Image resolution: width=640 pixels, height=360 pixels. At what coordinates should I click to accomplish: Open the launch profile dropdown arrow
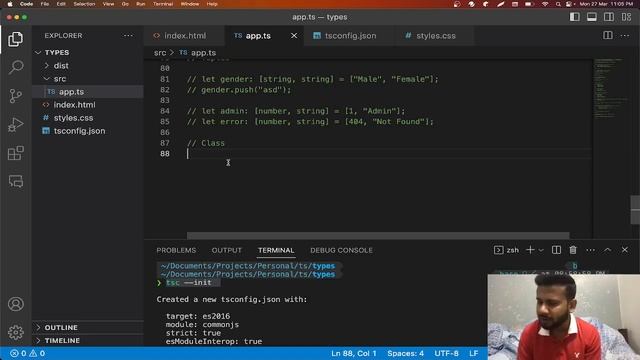[x=541, y=250]
